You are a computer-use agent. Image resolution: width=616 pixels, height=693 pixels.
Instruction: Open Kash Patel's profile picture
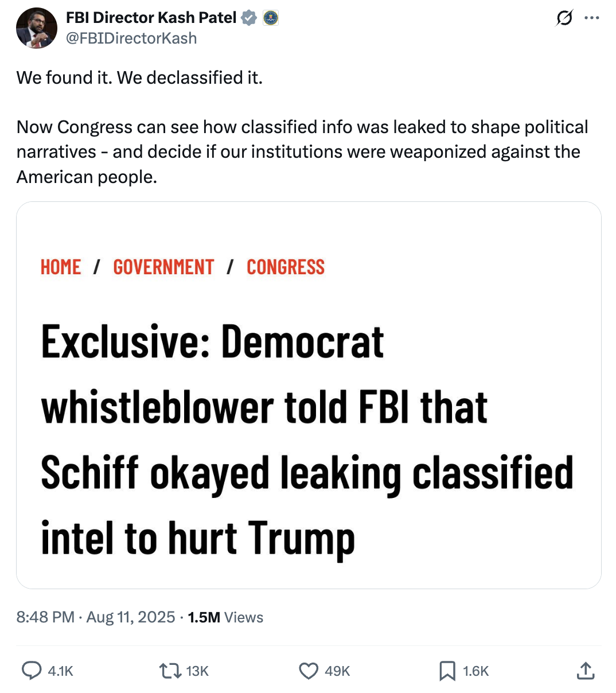point(36,28)
